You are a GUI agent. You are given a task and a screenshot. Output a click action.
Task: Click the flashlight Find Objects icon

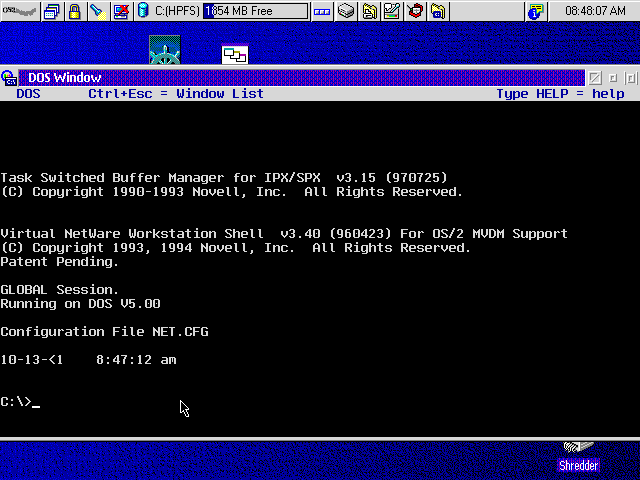click(x=98, y=11)
